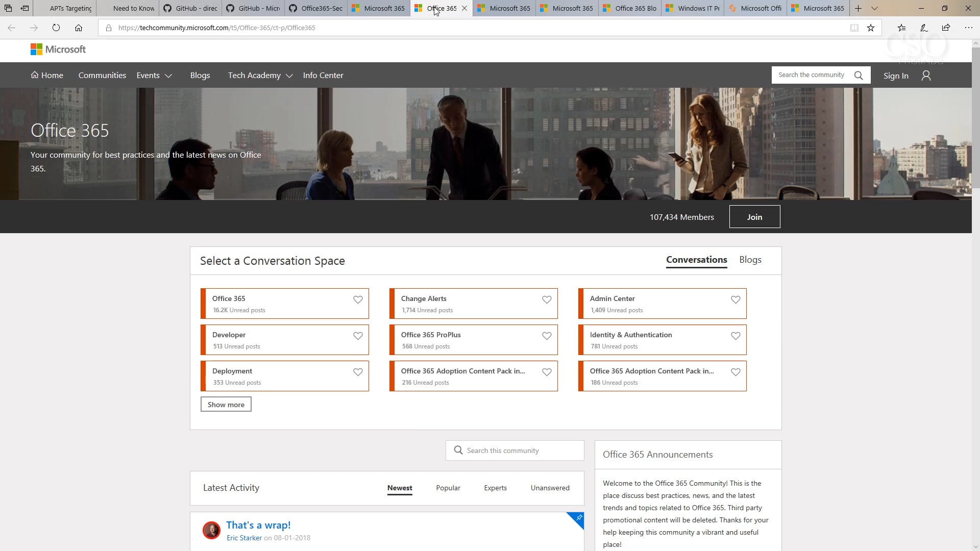Favorite the Office 365 conversation space
This screenshot has height=551, width=980.
click(358, 299)
